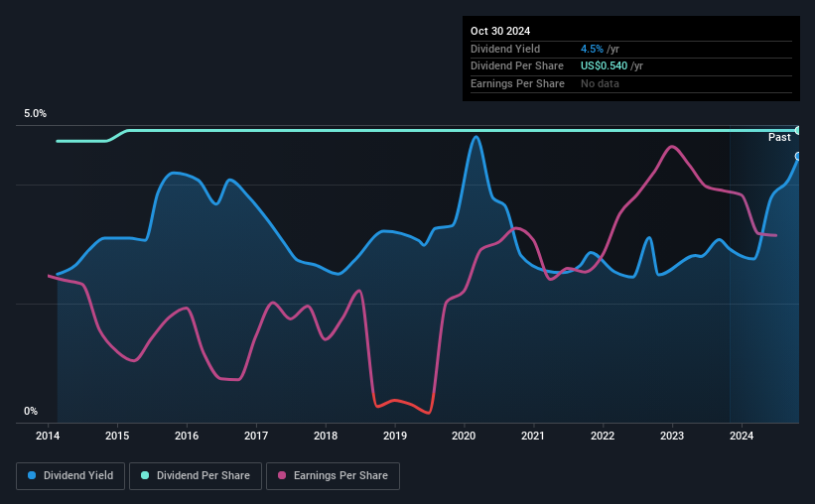Click the 2024 x-axis label
The image size is (815, 504).
tap(742, 436)
